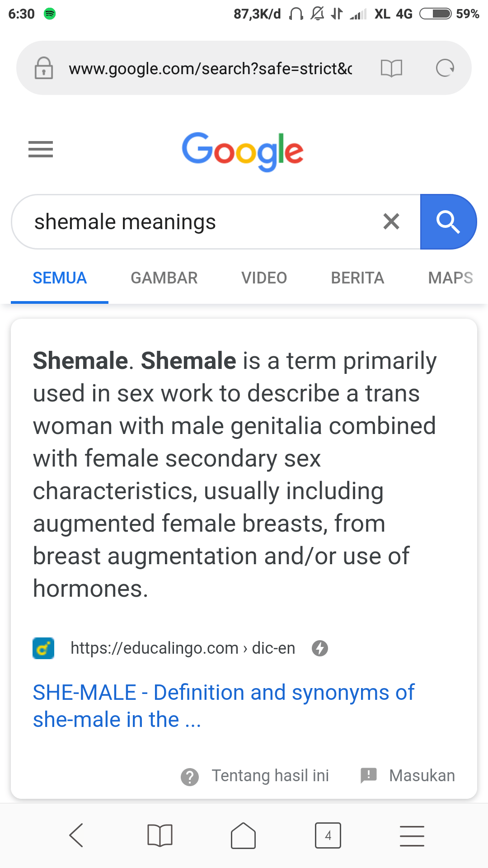
Task: Tap the AMP lightning bolt icon
Action: coord(320,648)
